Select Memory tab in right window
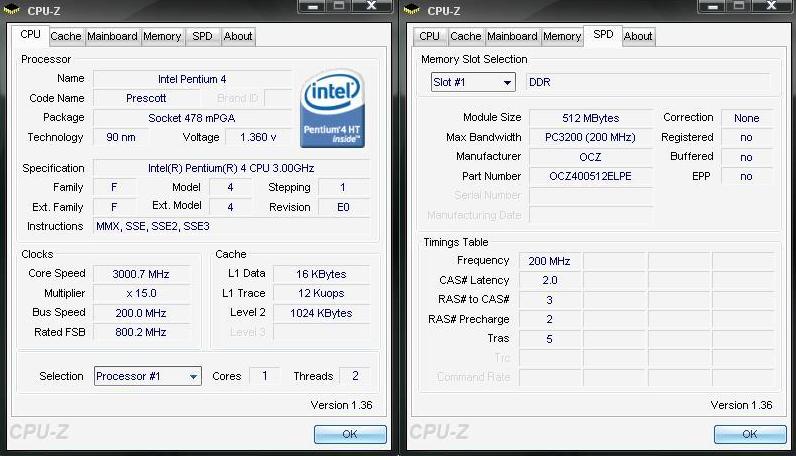 coord(562,37)
